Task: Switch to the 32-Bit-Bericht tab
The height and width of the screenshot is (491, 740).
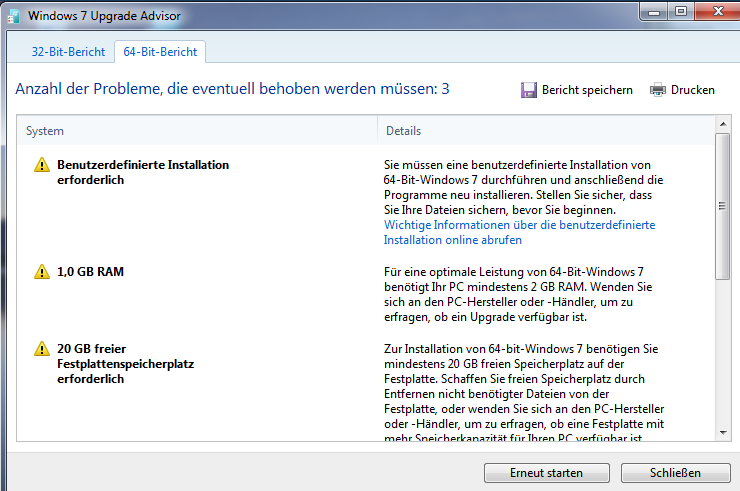Action: point(68,52)
